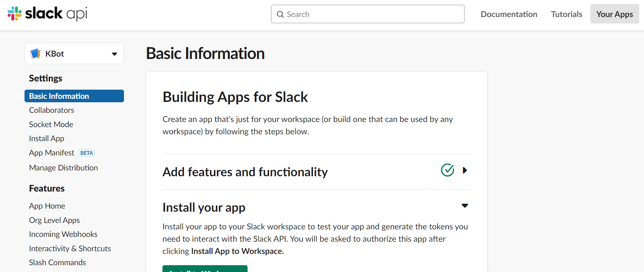
Task: Click the Install your app heading text
Action: [204, 207]
